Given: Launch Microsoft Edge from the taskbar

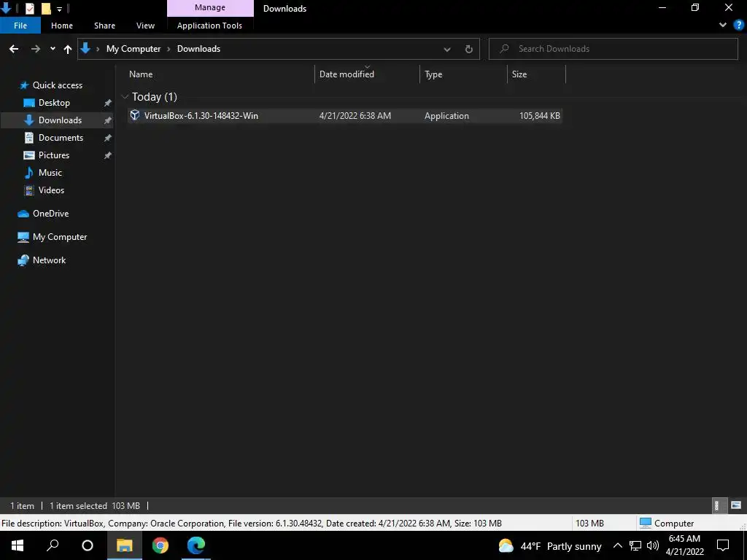Looking at the screenshot, I should point(196,545).
